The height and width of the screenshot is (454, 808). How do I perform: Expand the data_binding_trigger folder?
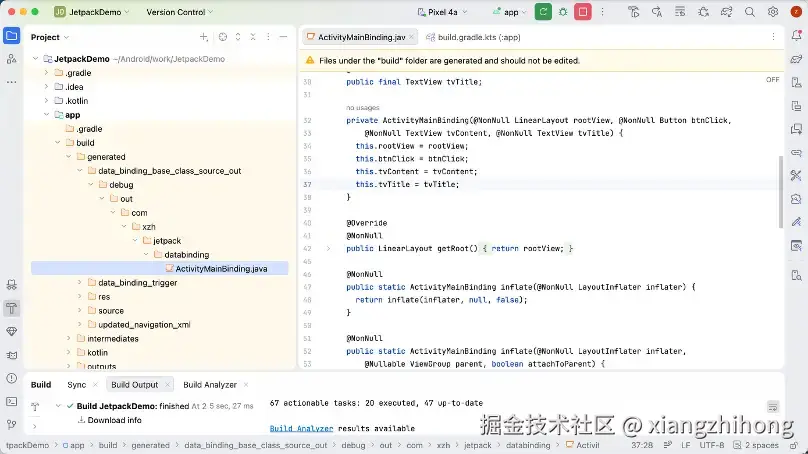(x=80, y=282)
